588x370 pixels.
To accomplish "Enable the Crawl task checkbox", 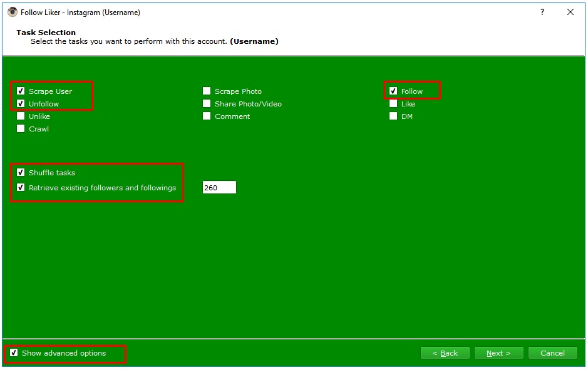I will (21, 128).
